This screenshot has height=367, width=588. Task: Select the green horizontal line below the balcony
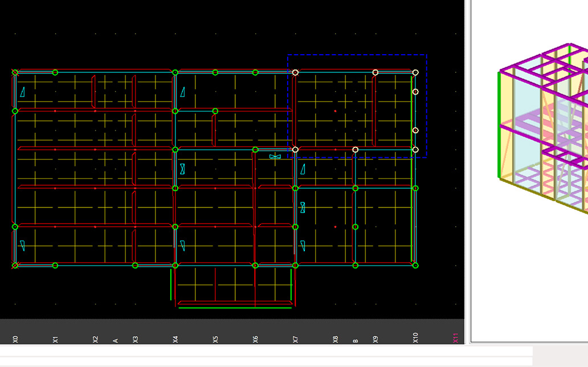tap(235, 308)
